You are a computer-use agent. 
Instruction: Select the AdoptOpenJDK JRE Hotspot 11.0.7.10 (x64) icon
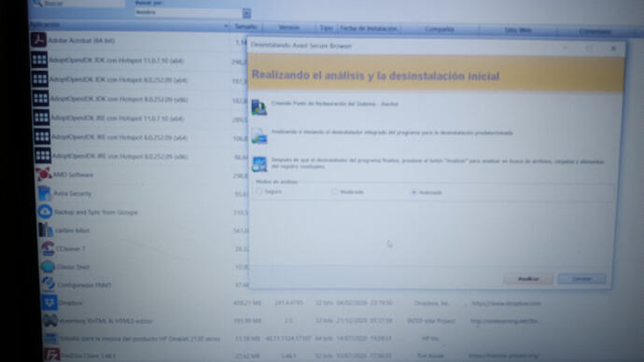[41, 118]
